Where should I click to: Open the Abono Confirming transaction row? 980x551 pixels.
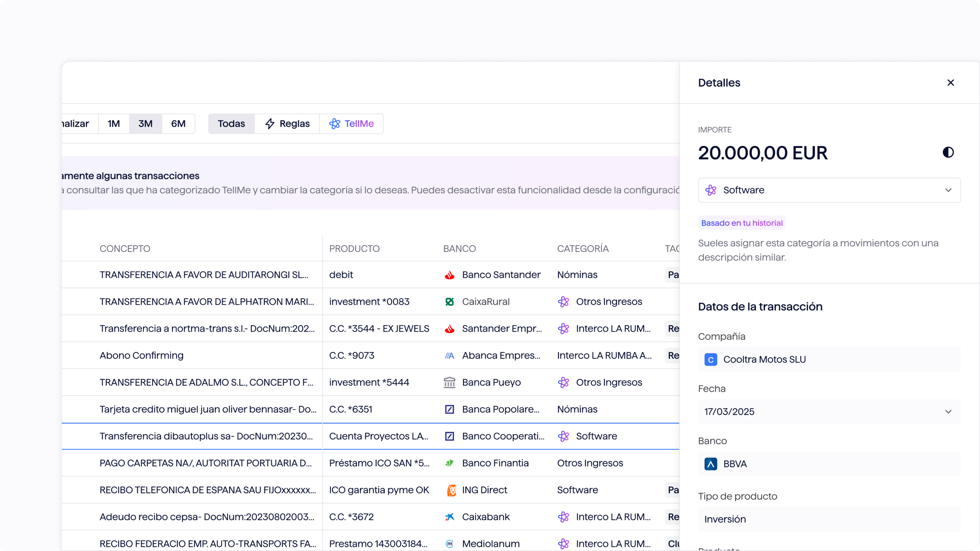coord(371,356)
